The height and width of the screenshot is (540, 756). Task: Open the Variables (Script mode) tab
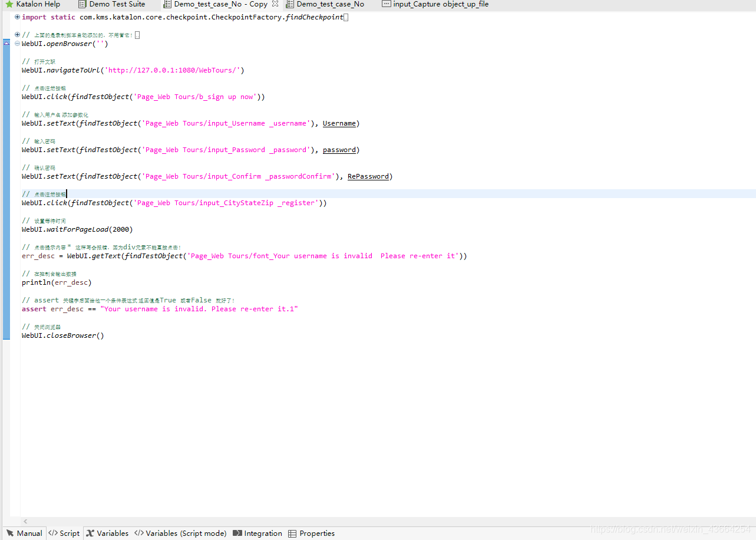coord(180,534)
